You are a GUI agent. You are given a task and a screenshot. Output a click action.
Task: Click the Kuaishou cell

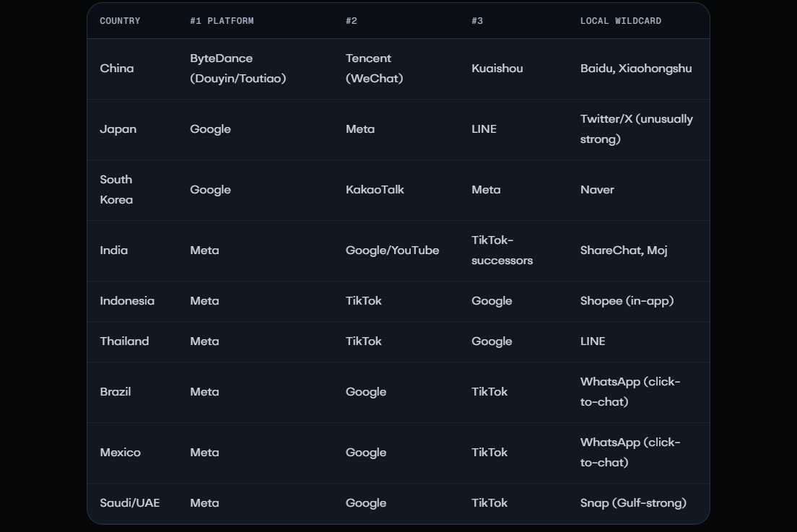point(497,69)
